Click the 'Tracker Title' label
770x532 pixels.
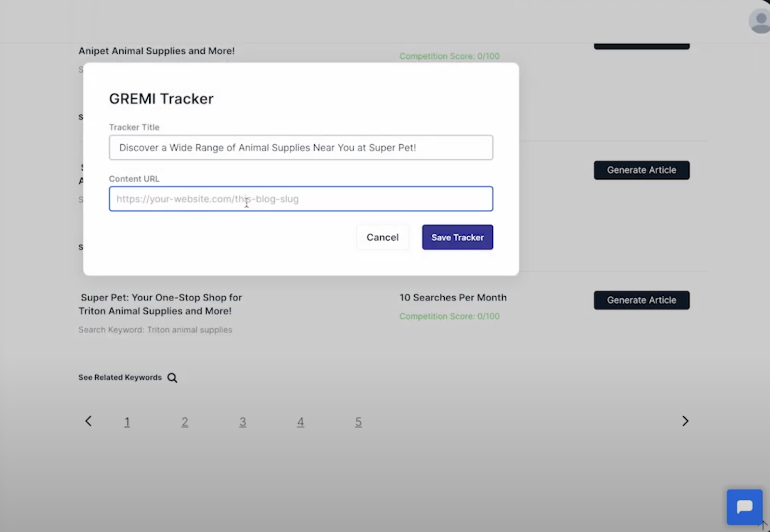pos(134,127)
